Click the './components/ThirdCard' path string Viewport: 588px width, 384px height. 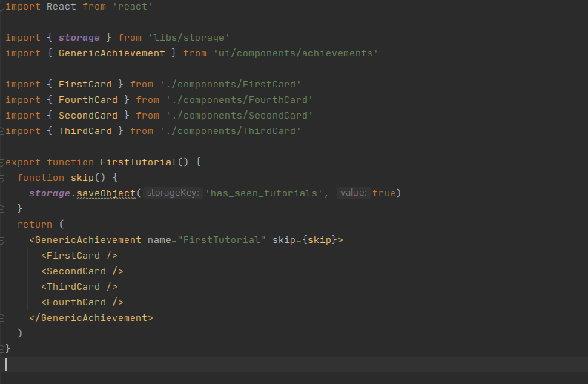231,131
